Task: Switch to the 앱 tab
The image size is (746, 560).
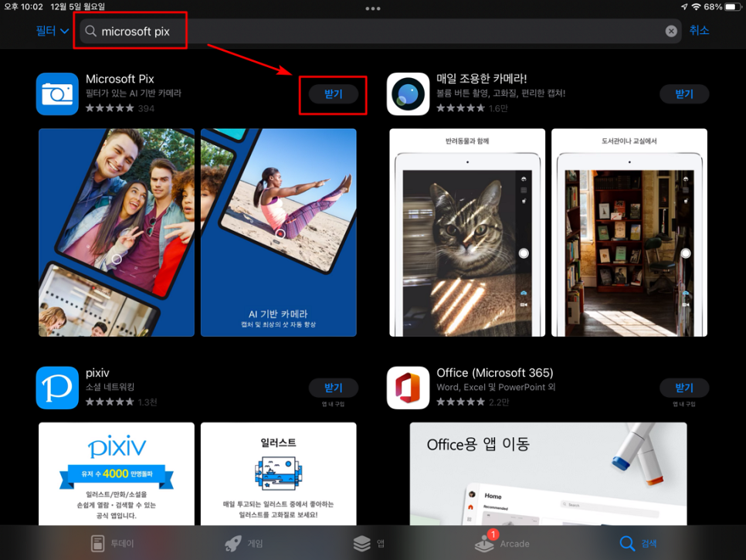Action: (368, 543)
